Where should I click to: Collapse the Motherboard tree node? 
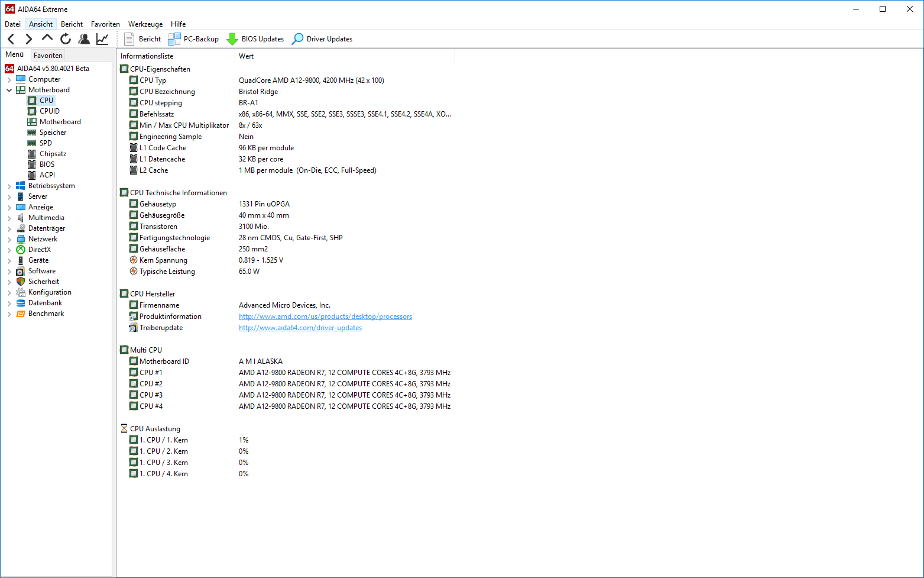9,90
